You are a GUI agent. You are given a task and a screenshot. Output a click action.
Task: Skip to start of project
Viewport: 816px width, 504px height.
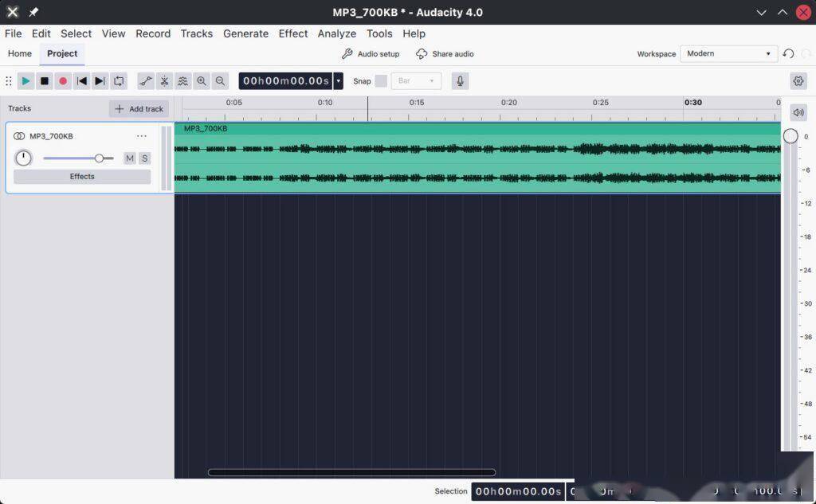pos(82,81)
